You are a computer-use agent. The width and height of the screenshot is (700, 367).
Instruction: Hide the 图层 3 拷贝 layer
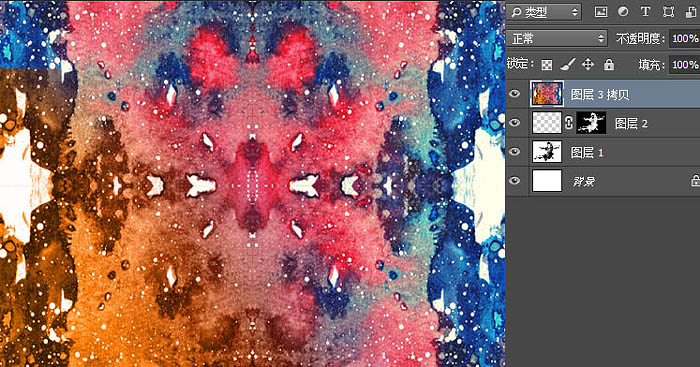[515, 94]
